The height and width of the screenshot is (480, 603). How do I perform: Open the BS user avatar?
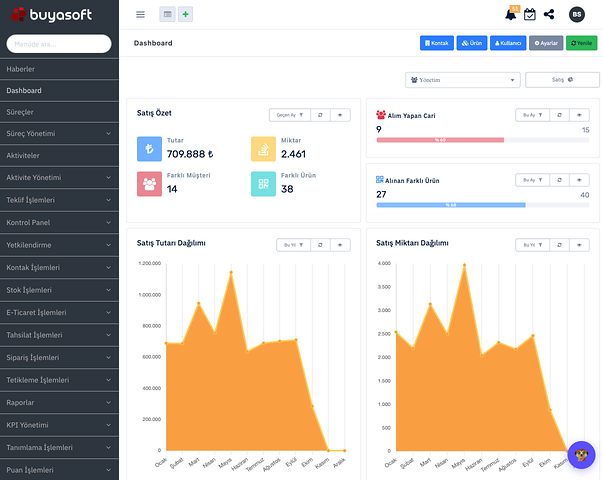(x=576, y=15)
